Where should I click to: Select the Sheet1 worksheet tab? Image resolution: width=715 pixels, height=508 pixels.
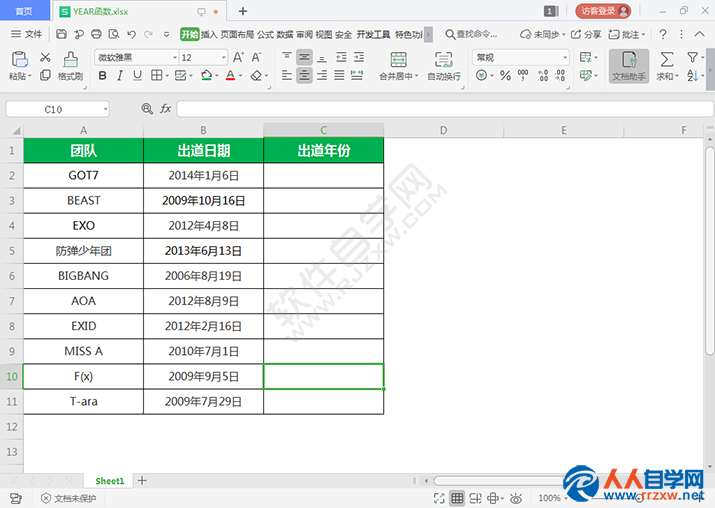coord(109,481)
